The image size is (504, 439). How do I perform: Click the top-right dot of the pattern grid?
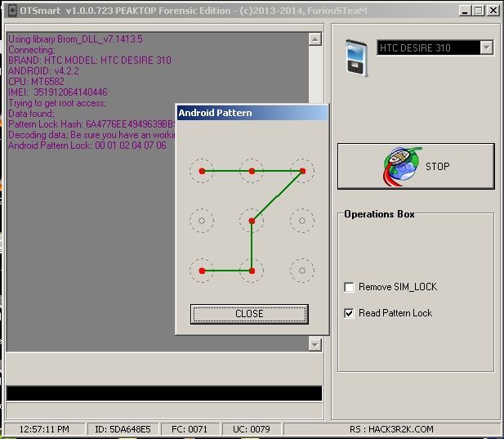pyautogui.click(x=302, y=171)
